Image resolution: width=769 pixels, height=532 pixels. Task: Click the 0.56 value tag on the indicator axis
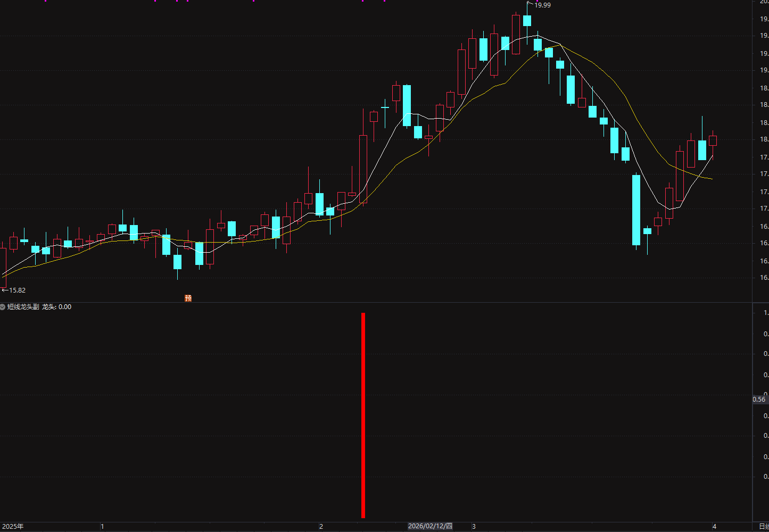click(759, 400)
